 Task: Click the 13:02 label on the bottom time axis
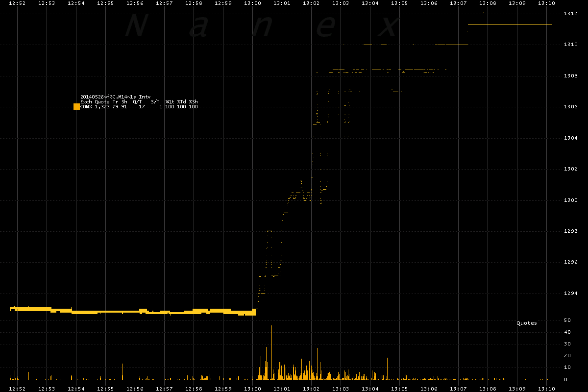[311, 389]
